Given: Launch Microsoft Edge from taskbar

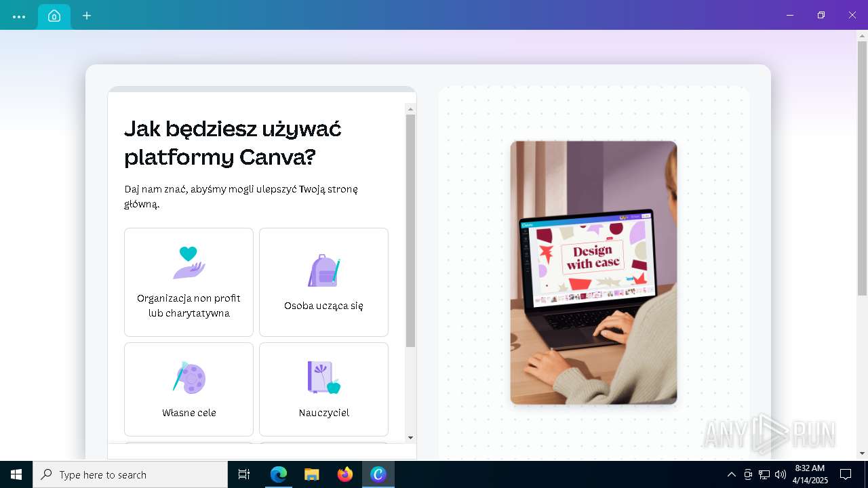Looking at the screenshot, I should tap(279, 474).
